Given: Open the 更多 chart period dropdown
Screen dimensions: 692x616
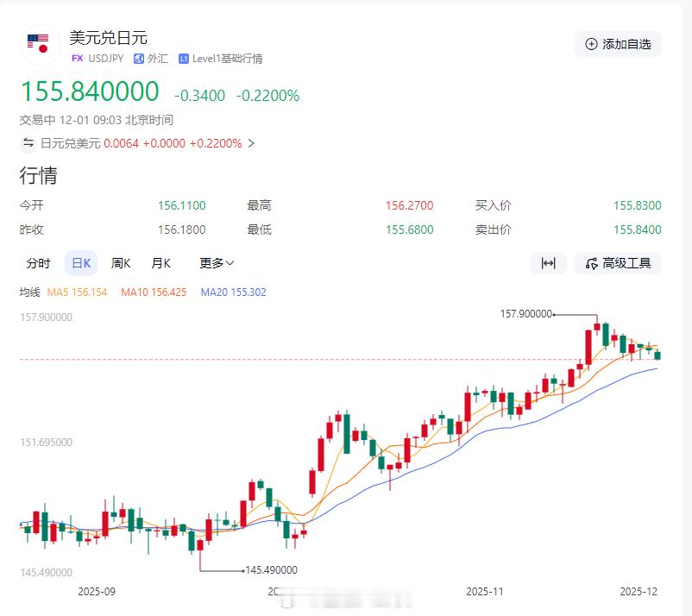Looking at the screenshot, I should coord(217,263).
